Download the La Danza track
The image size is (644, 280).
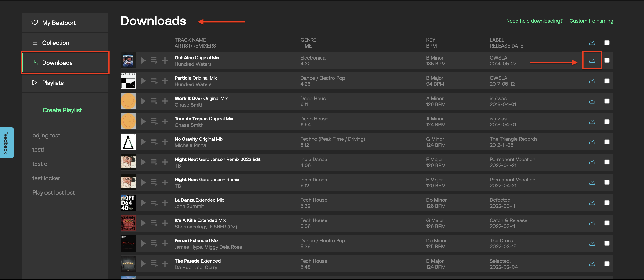pos(592,202)
